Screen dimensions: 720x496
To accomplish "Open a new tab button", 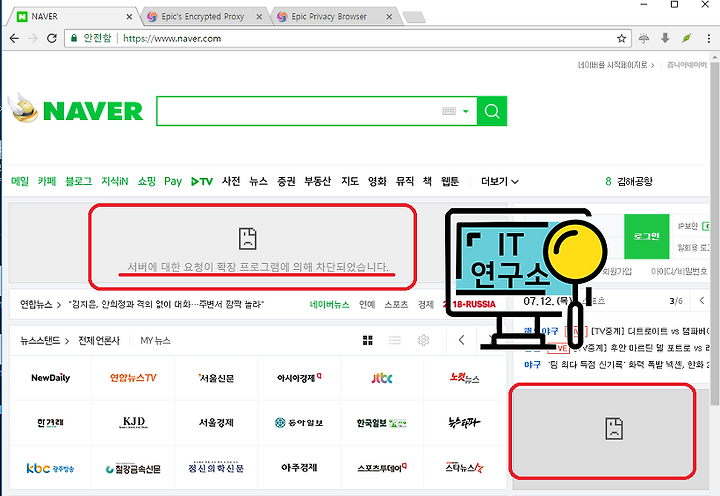I will (414, 17).
